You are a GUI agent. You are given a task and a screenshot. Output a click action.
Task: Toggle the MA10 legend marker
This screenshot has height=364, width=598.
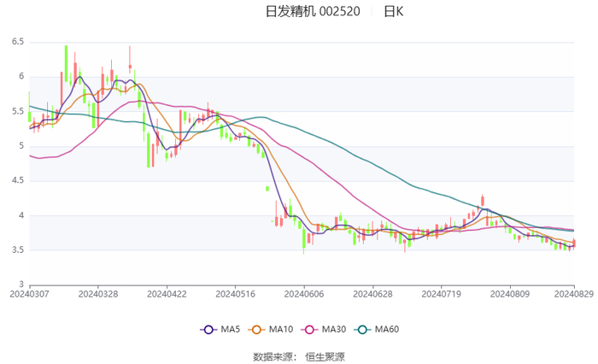click(x=256, y=330)
